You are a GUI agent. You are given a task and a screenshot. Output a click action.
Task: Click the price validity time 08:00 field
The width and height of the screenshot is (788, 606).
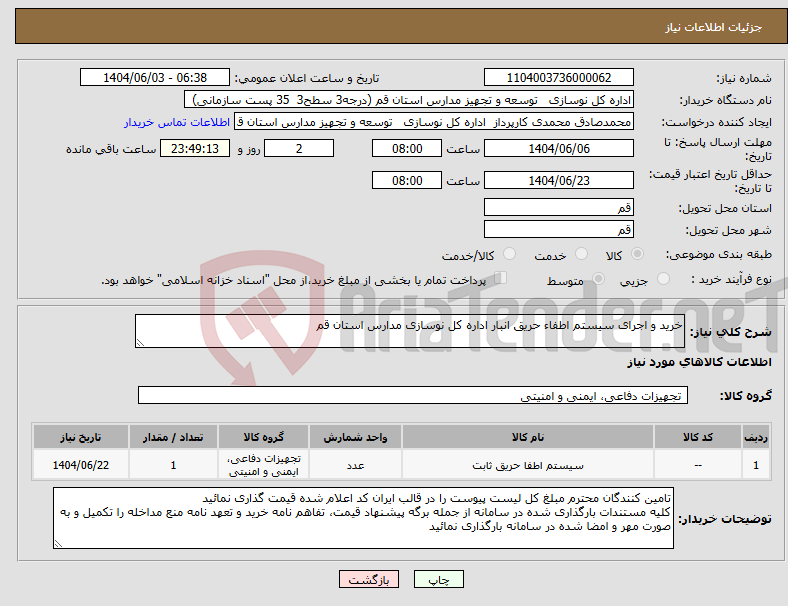pyautogui.click(x=407, y=180)
